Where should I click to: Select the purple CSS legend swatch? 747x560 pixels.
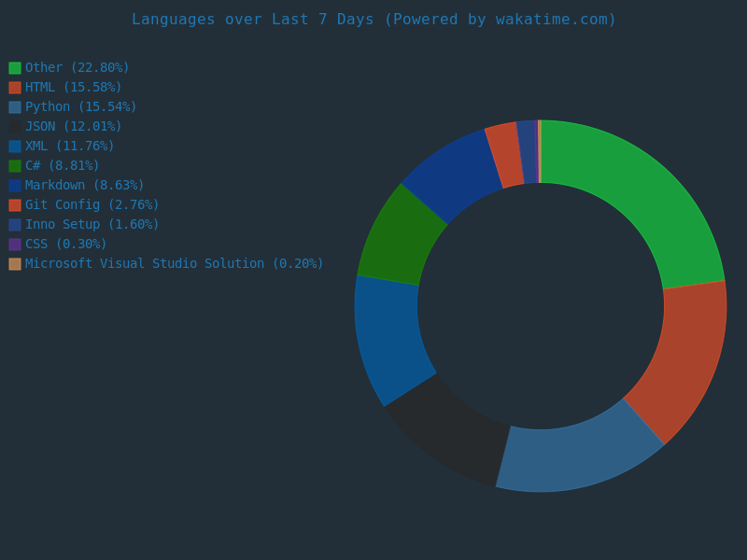coord(15,245)
